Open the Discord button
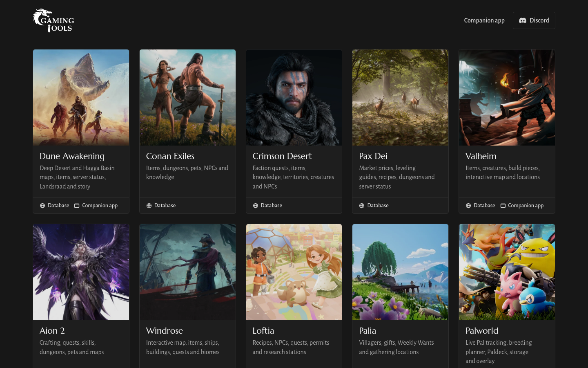 pyautogui.click(x=534, y=20)
